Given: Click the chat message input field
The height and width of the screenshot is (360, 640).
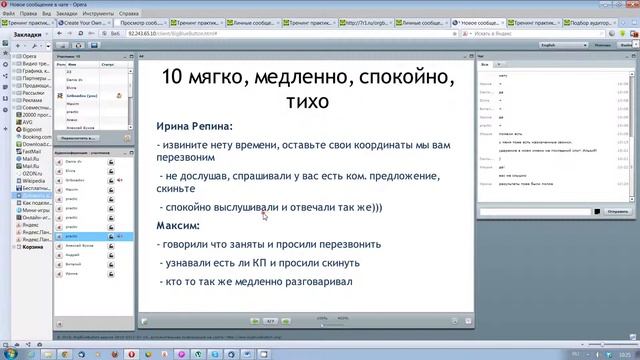Looking at the screenshot, I should 535,211.
